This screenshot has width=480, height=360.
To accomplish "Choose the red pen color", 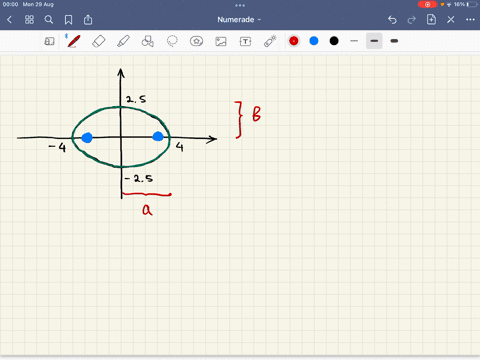I will coord(294,41).
